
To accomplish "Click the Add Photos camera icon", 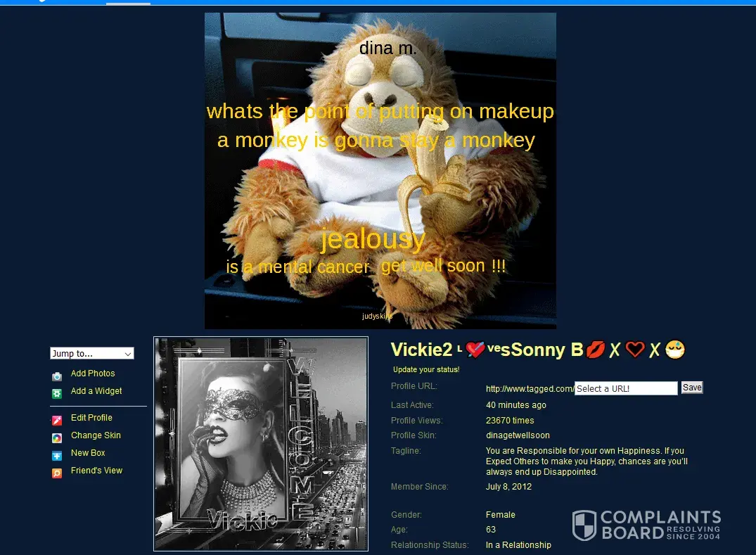I will (57, 376).
